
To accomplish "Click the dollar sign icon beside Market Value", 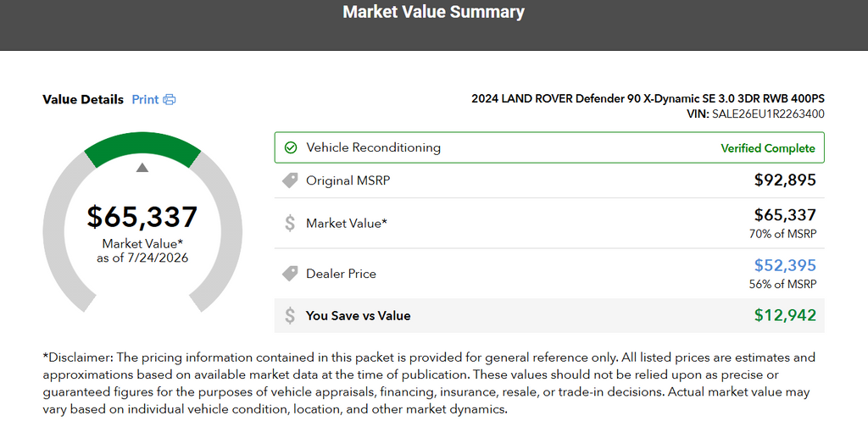I will click(290, 224).
